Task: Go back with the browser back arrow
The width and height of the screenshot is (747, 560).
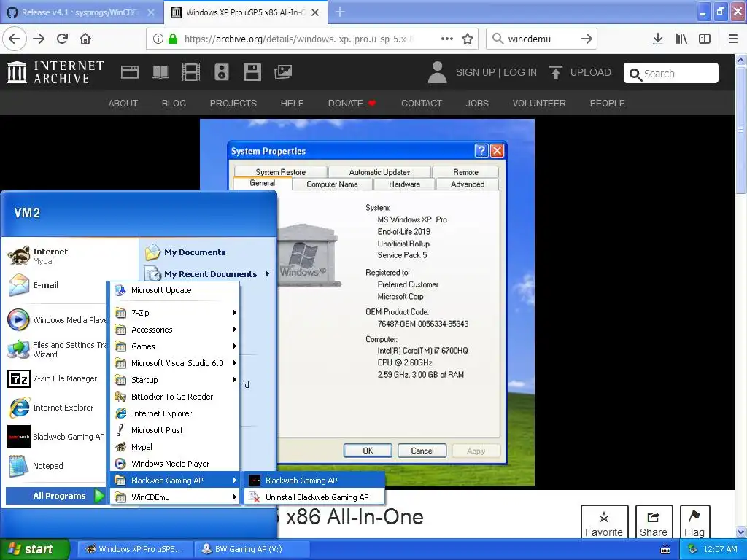Action: pyautogui.click(x=15, y=39)
